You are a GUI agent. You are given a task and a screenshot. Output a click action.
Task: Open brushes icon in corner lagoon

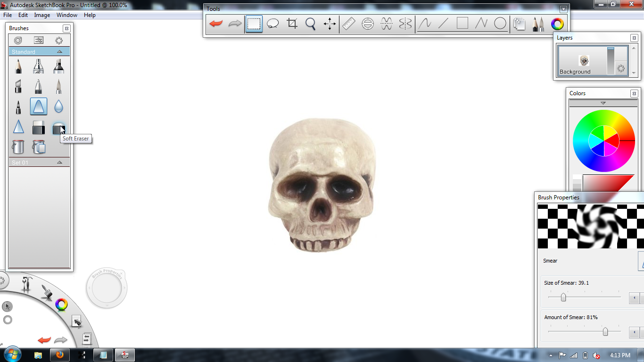click(x=47, y=292)
